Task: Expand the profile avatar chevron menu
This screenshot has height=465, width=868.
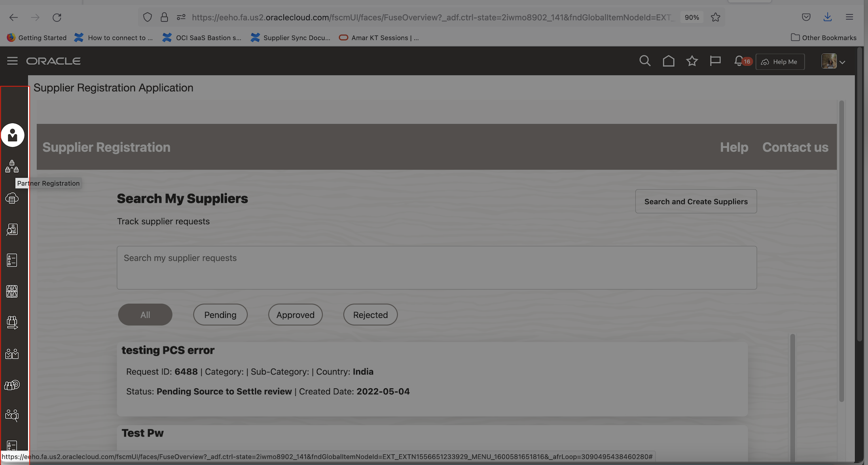Action: click(x=843, y=62)
